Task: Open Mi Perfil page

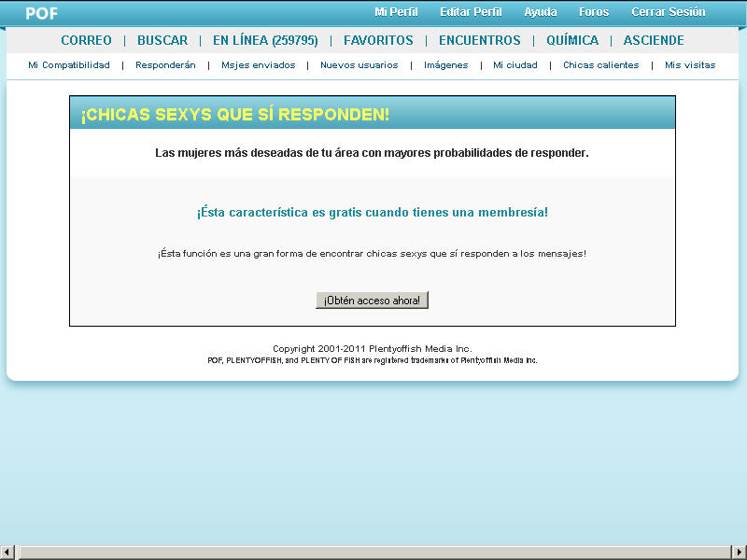Action: [396, 12]
